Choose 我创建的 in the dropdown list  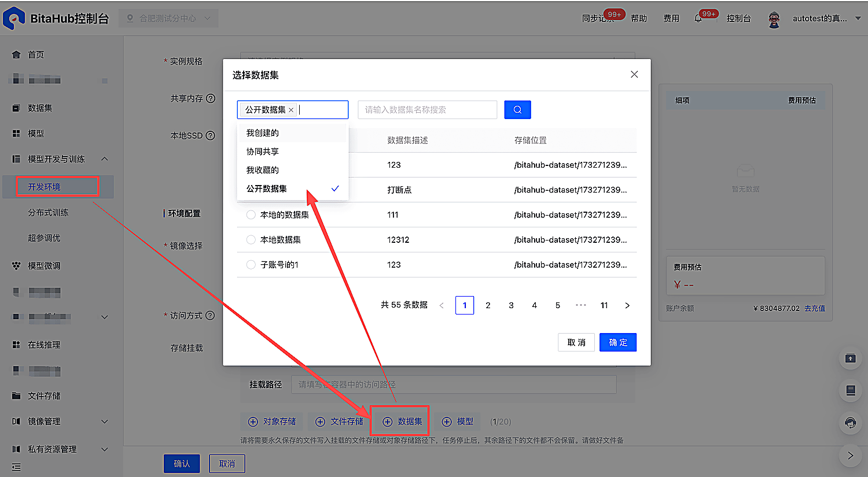click(293, 133)
